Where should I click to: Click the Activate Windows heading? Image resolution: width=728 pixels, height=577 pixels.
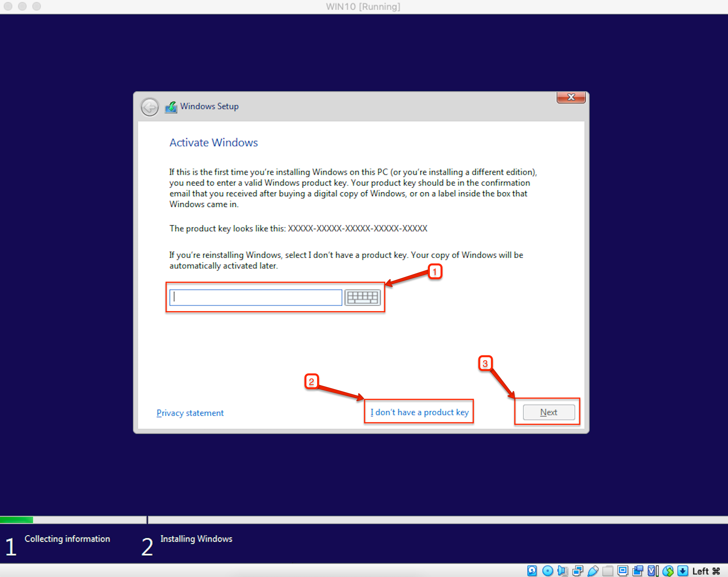click(x=214, y=142)
